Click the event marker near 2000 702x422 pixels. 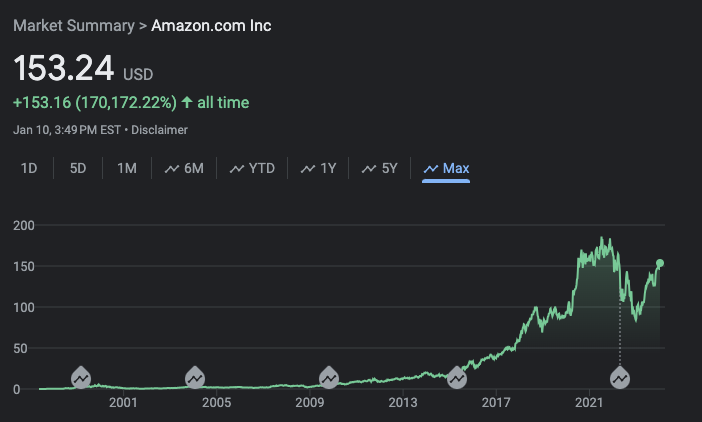pos(81,377)
